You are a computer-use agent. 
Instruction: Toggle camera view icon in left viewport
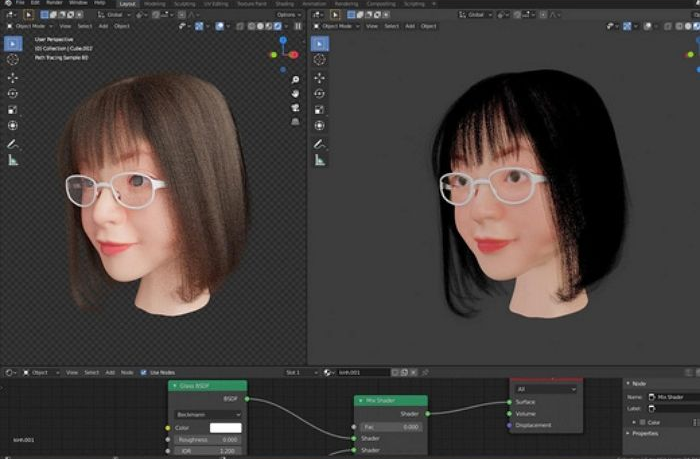click(297, 107)
